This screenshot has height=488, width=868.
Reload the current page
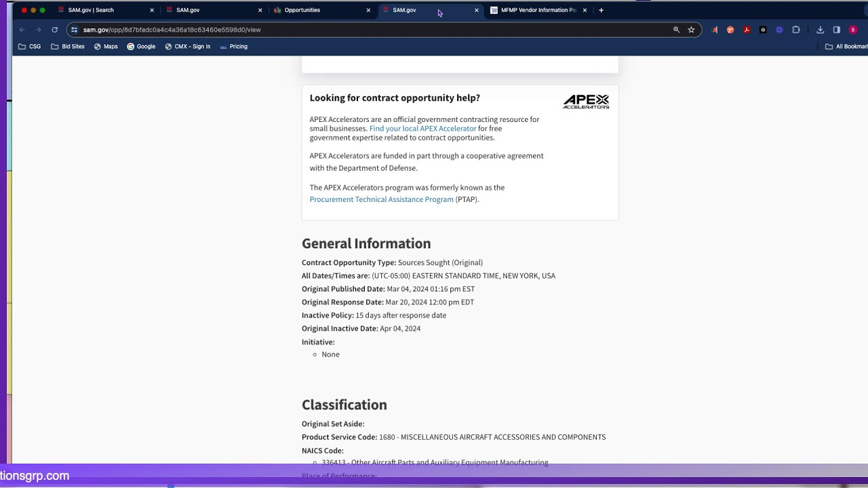55,30
